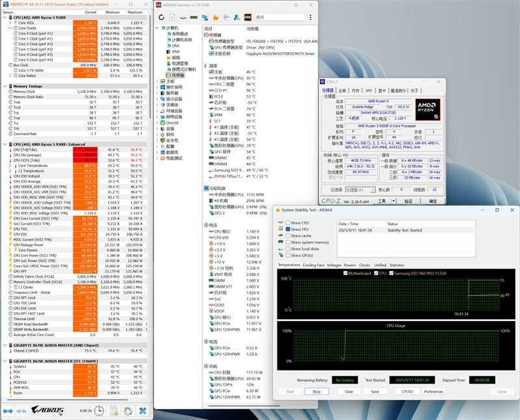Switch to the Voltages tab in stability test
The height and width of the screenshot is (420, 520).
334,265
